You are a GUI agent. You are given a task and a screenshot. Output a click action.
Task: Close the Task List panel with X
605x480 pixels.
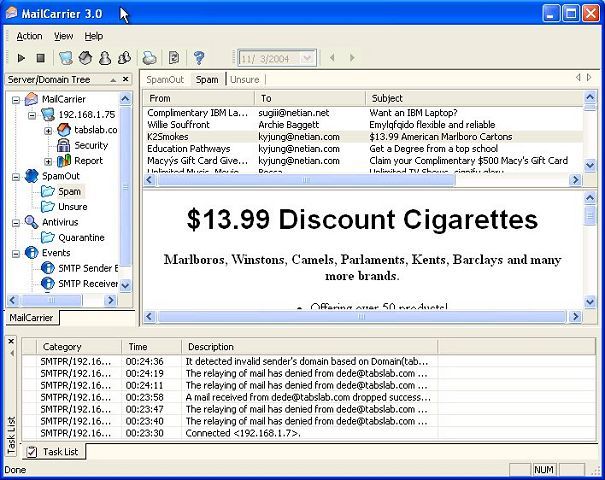(11, 341)
